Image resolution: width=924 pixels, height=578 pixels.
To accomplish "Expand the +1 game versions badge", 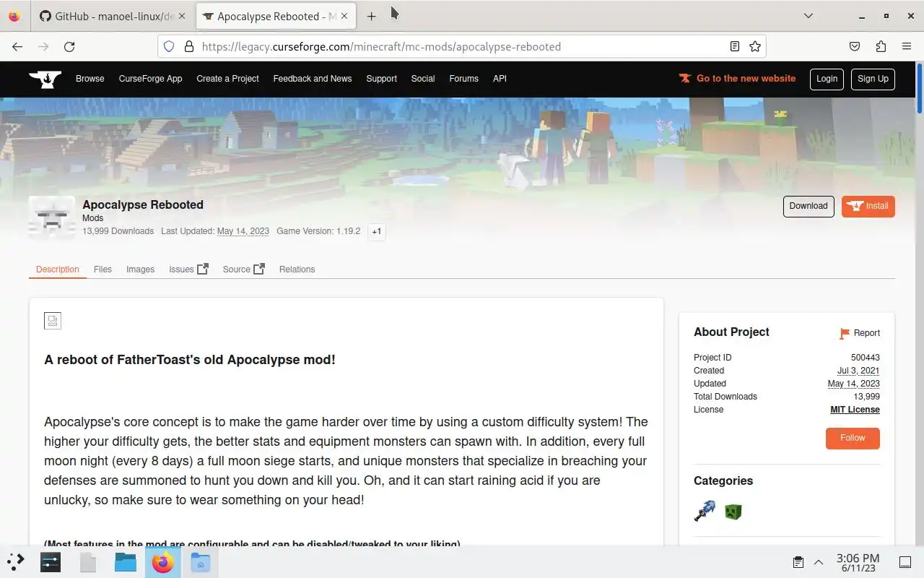I will pos(377,232).
